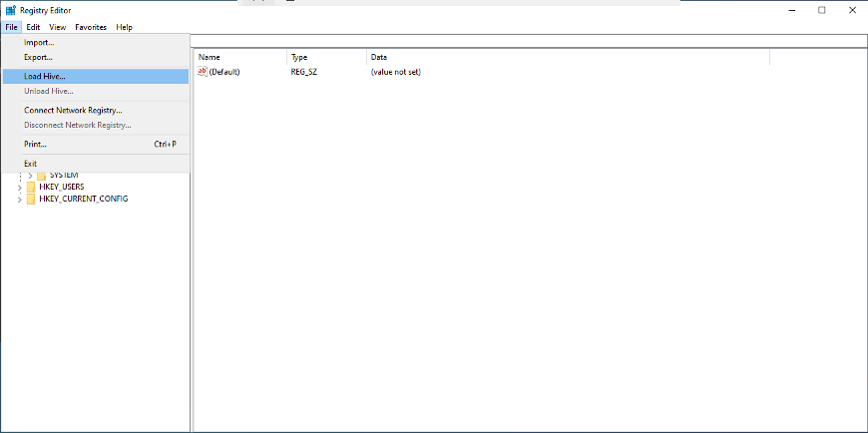This screenshot has width=868, height=433.
Task: Open the Favorites menu
Action: [91, 27]
